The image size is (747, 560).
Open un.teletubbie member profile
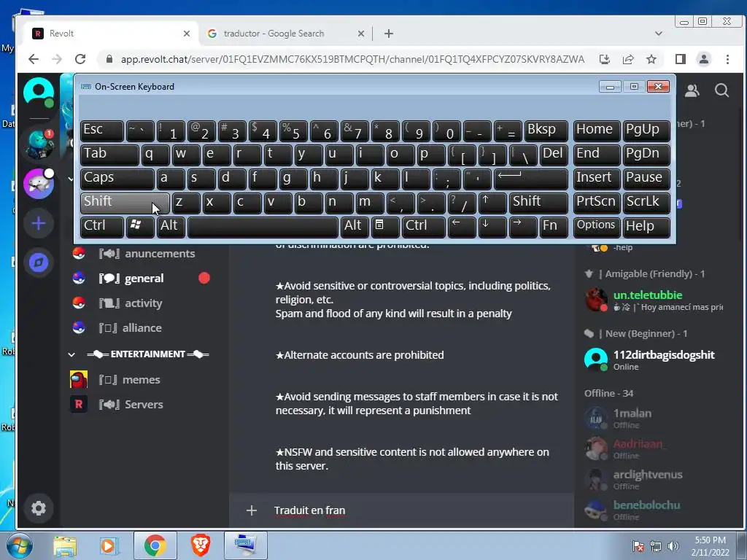(x=654, y=300)
